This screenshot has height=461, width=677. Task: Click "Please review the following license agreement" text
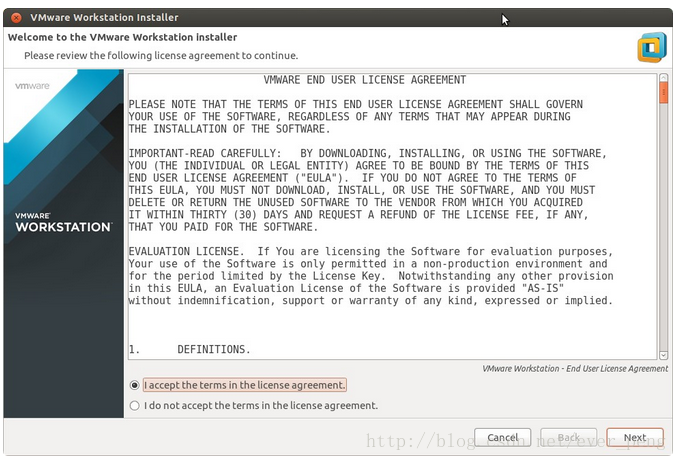161,56
